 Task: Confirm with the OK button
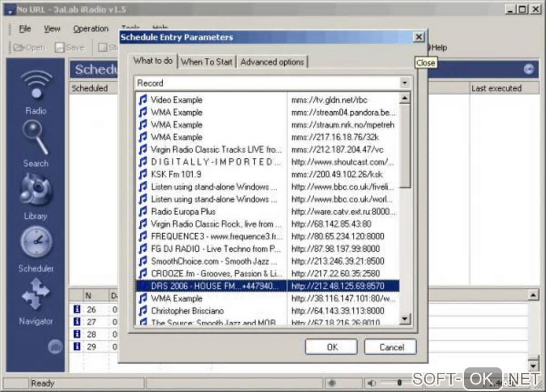(331, 347)
